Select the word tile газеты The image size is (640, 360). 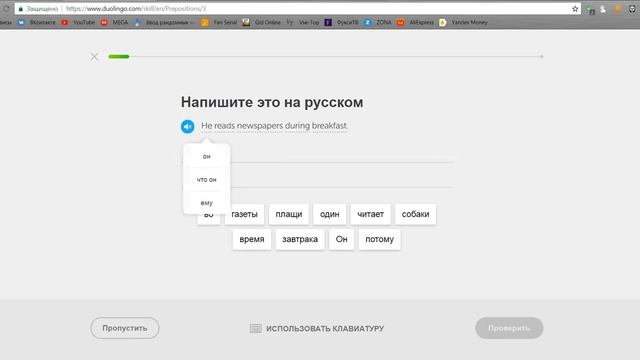click(244, 214)
